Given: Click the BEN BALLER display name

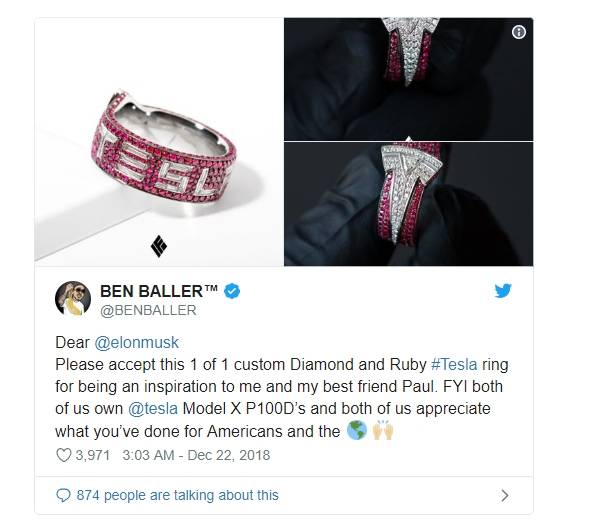Looking at the screenshot, I should [159, 291].
